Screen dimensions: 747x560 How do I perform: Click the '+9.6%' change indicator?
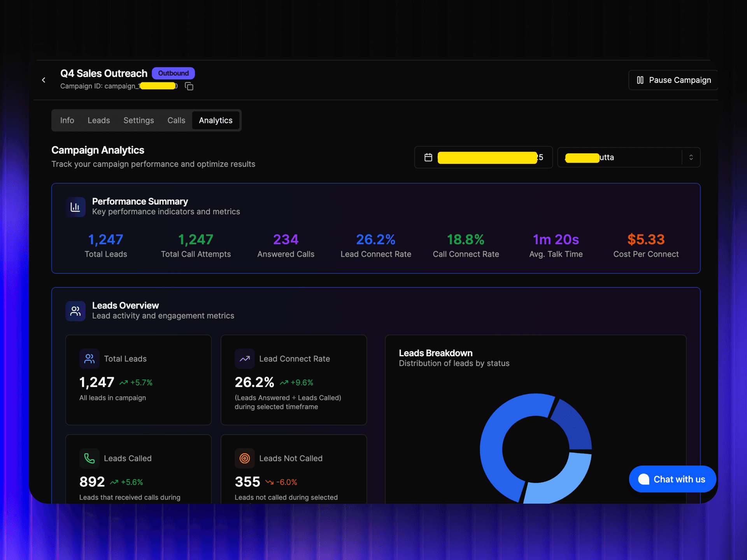(x=302, y=383)
